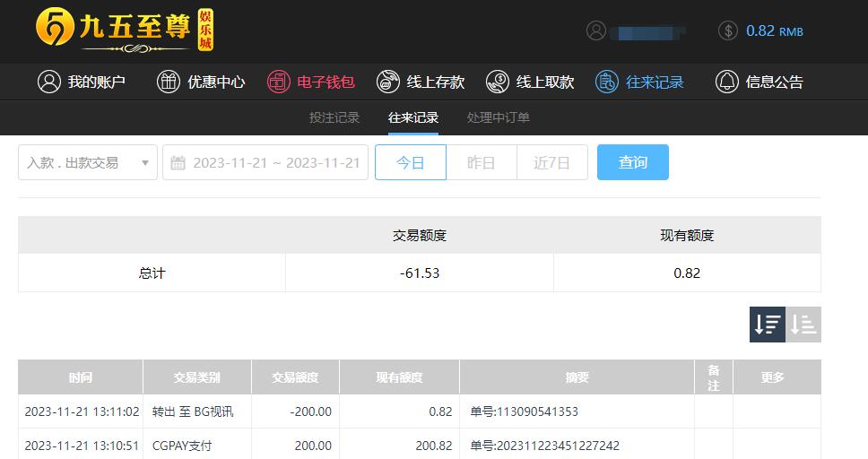Click the 总计 summary cell
The height and width of the screenshot is (459, 868).
click(152, 273)
